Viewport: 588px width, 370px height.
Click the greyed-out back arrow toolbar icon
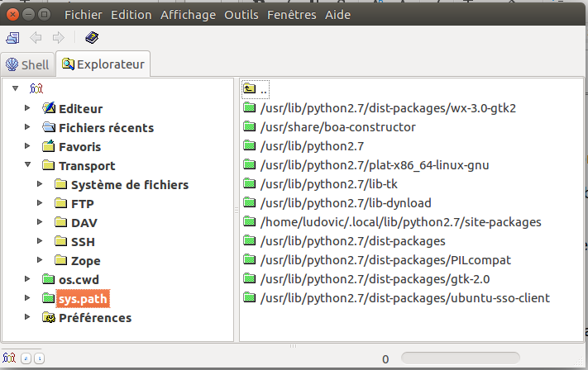point(36,37)
